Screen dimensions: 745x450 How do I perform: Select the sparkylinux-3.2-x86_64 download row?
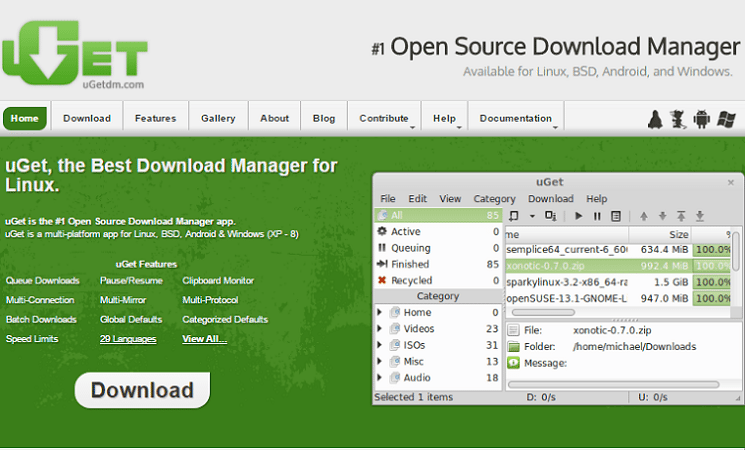pyautogui.click(x=618, y=282)
